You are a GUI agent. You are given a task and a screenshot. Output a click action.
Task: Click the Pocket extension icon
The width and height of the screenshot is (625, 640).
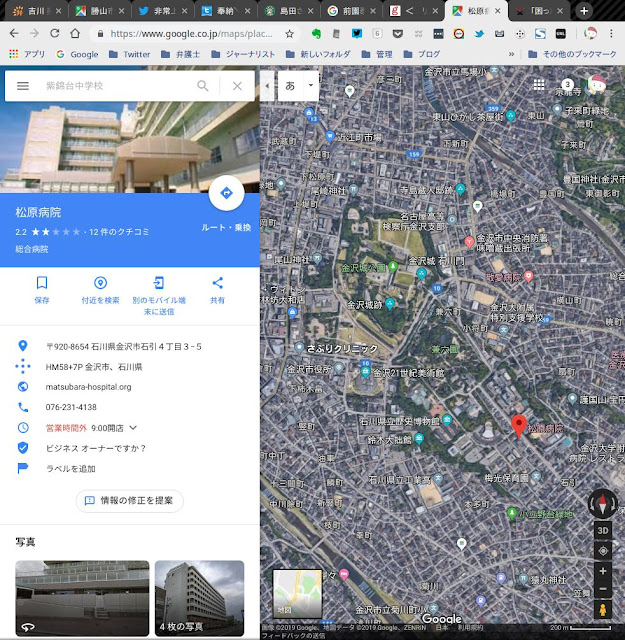point(398,34)
